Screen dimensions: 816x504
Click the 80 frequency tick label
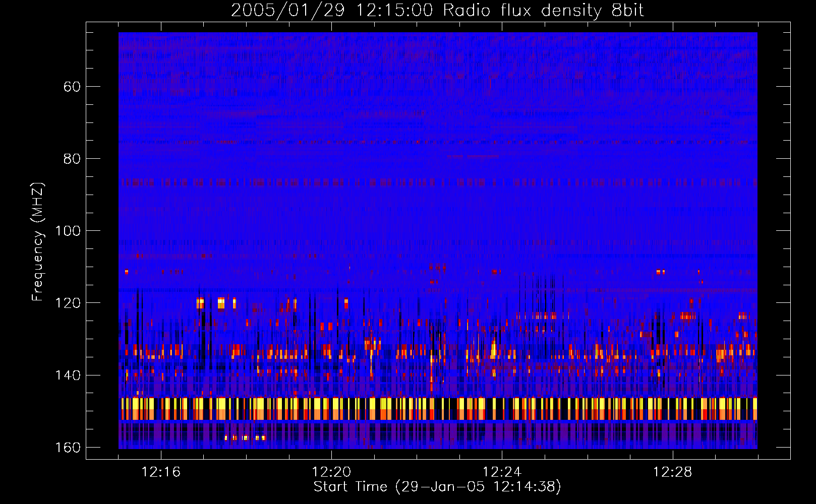click(x=72, y=159)
